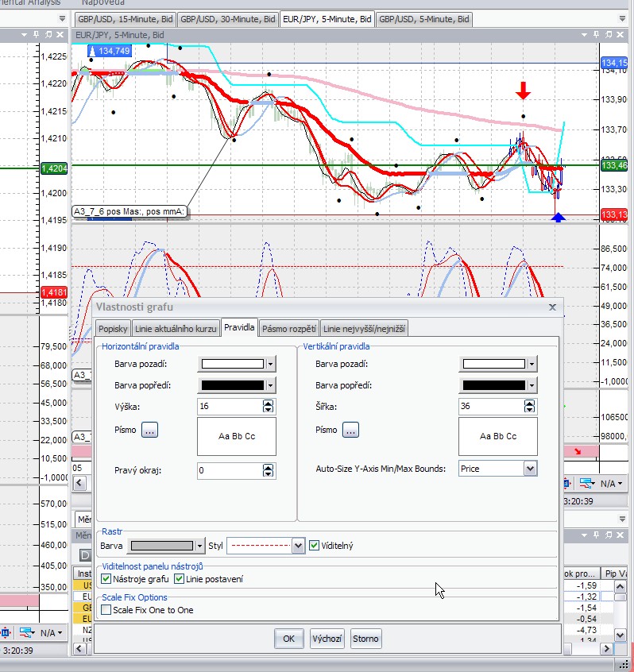Click the blue up arrow marker on chart

point(558,215)
